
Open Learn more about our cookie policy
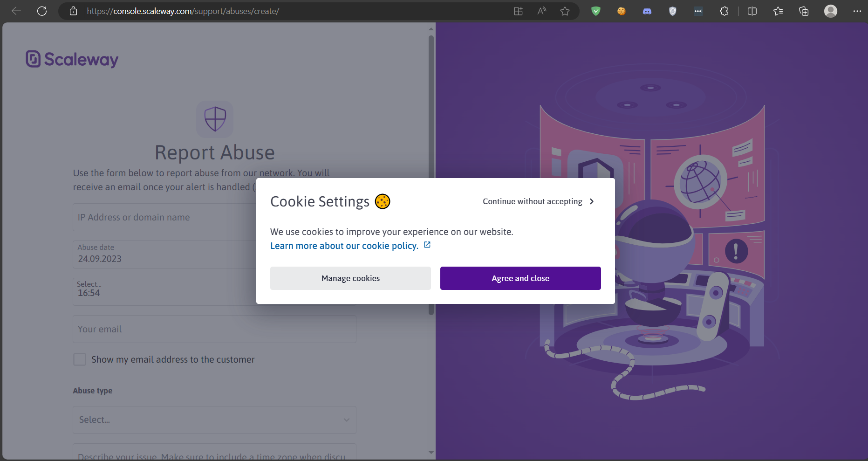(x=344, y=246)
